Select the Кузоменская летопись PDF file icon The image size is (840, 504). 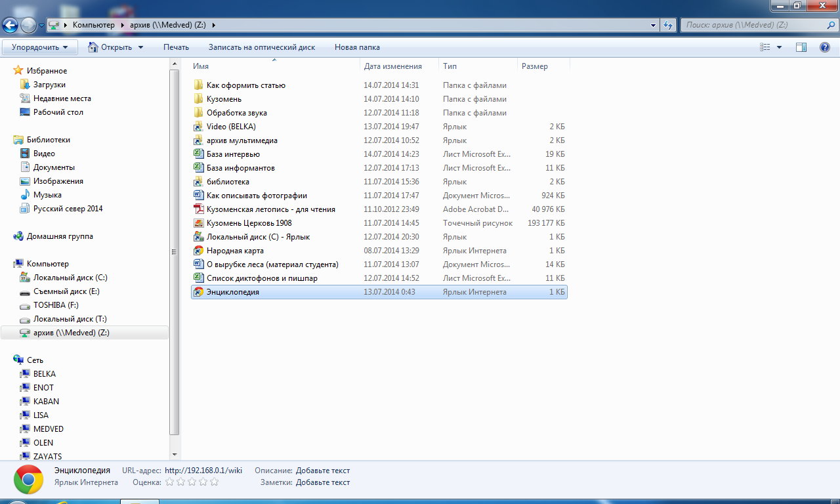198,209
